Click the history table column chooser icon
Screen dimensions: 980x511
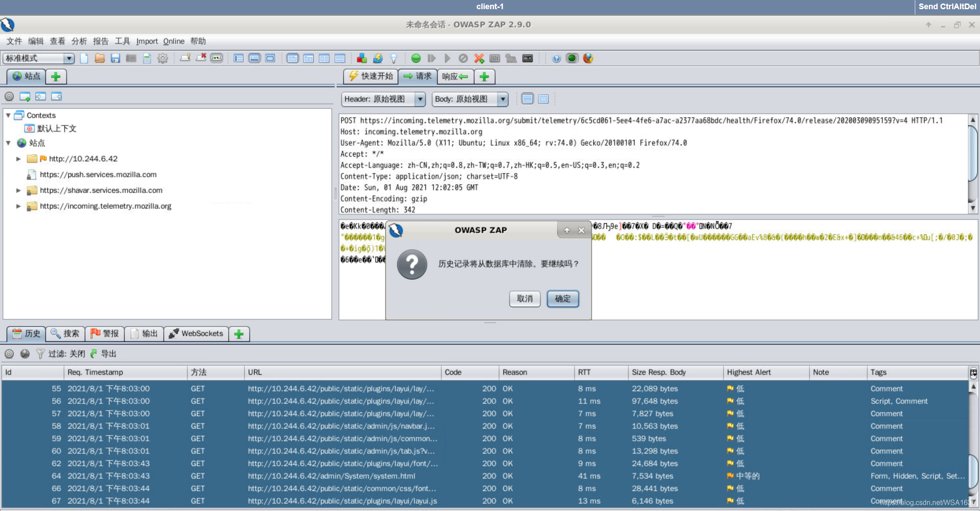[x=973, y=372]
